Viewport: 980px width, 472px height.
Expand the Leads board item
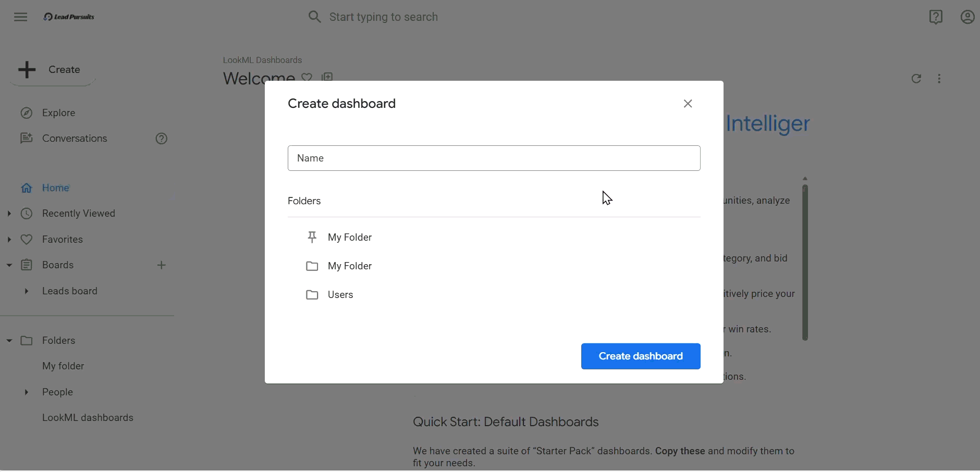point(26,291)
